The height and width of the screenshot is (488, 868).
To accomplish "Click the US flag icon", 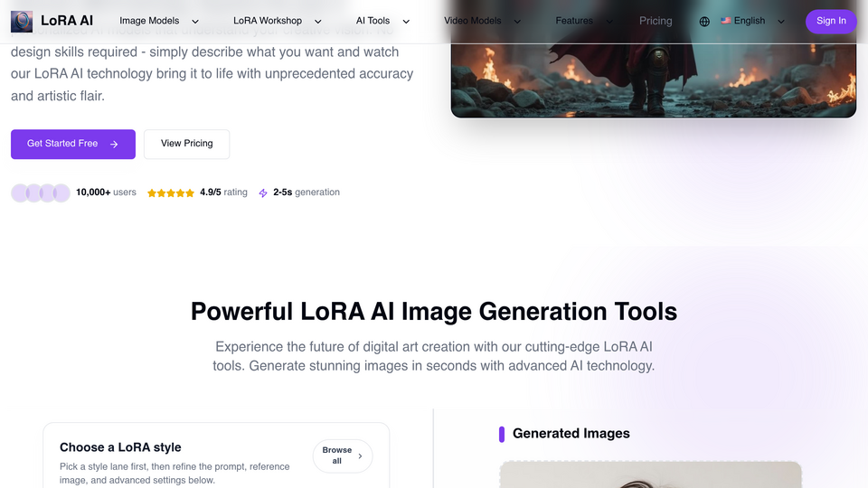I will 726,21.
